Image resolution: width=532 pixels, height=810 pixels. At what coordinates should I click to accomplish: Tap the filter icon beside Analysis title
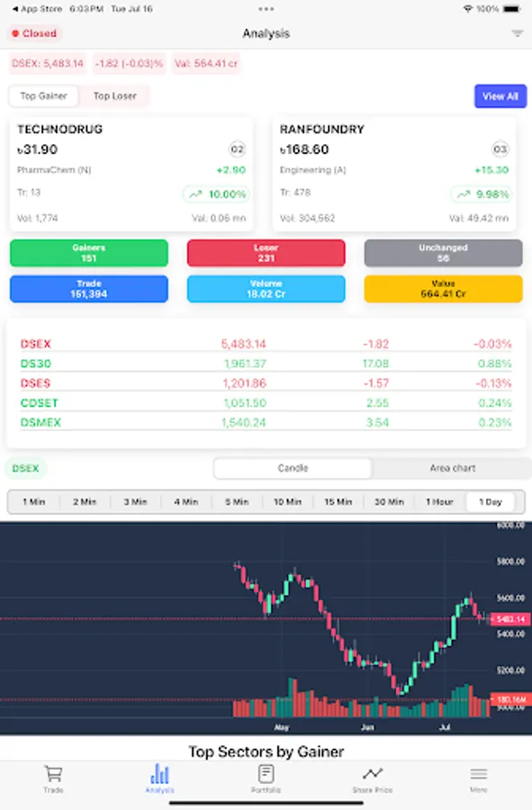517,32
